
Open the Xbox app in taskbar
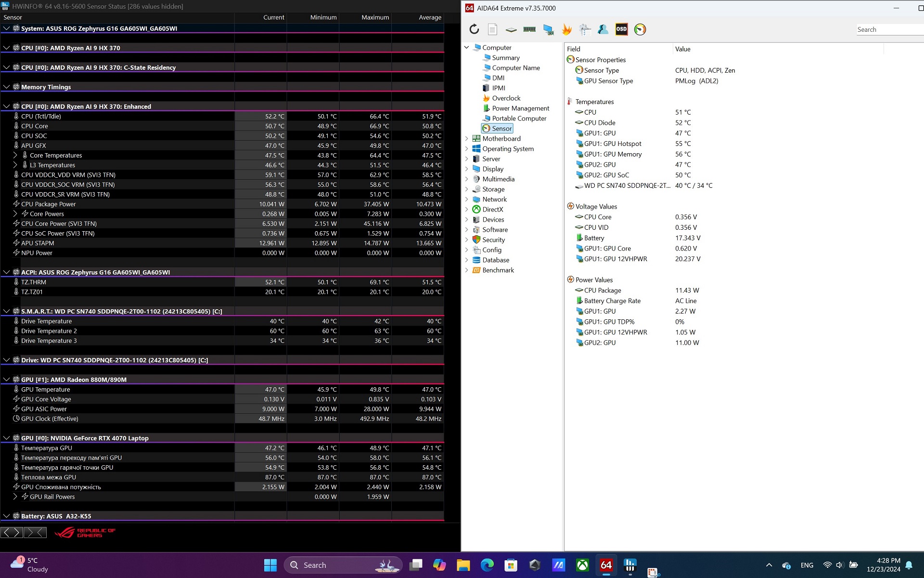pos(582,565)
